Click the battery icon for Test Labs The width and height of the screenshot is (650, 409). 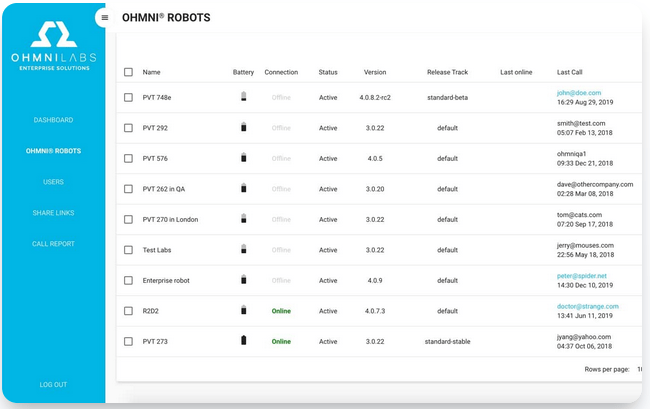coord(243,250)
